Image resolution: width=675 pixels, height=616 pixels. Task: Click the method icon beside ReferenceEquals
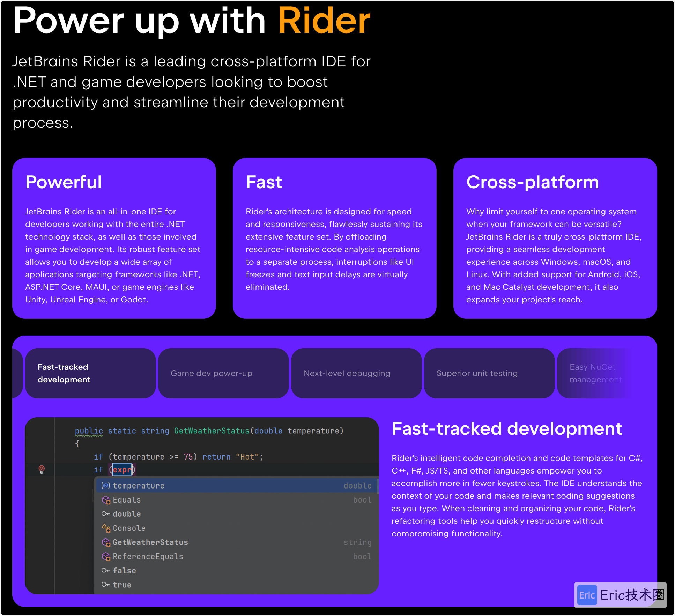click(x=106, y=556)
